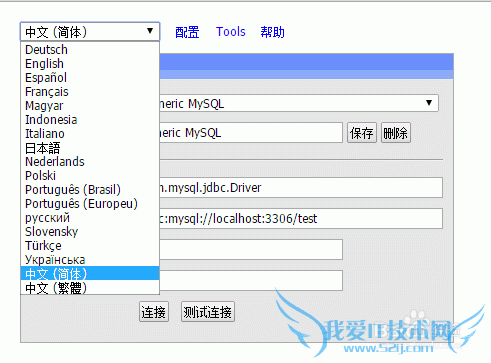Screen dimensions: 491x363
Task: Choose русский language option
Action: [x=90, y=217]
